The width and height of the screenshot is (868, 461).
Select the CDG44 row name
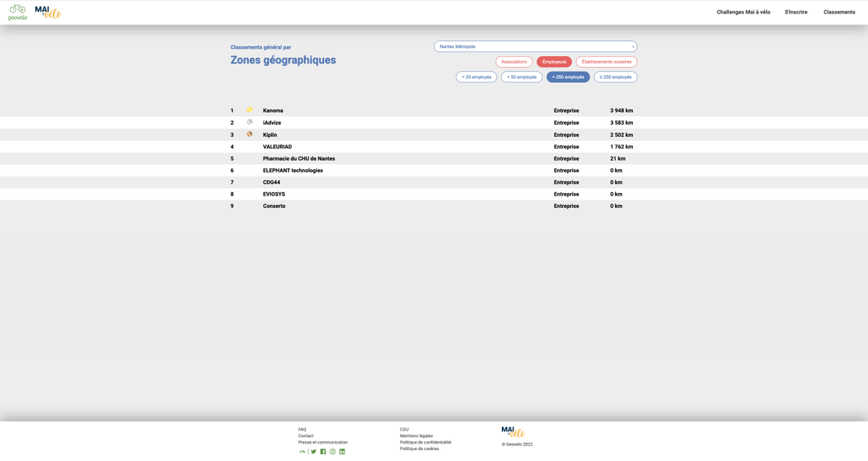coord(271,183)
